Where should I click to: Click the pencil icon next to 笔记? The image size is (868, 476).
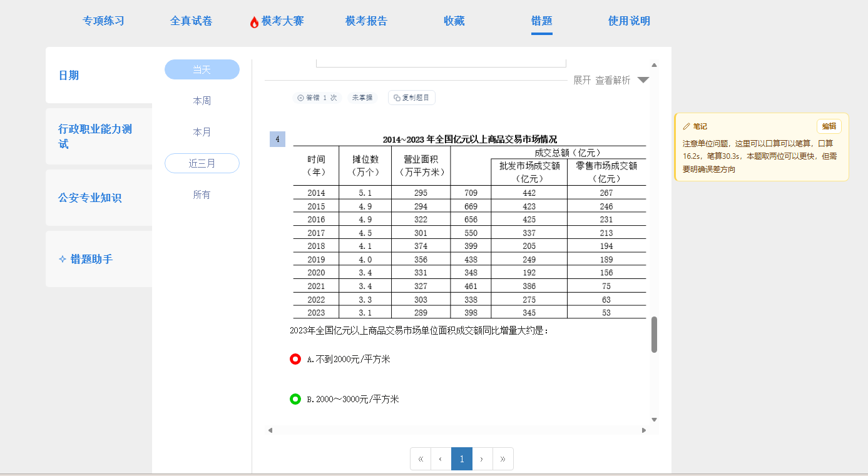click(687, 126)
